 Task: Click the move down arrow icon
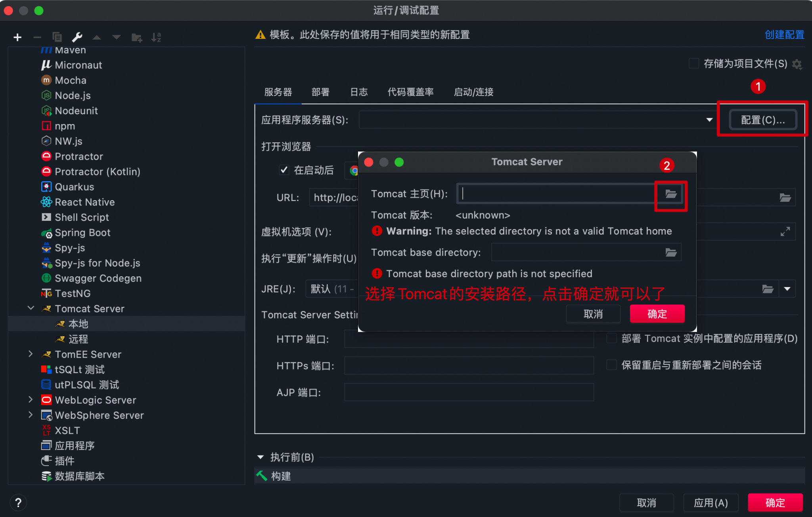pos(117,37)
